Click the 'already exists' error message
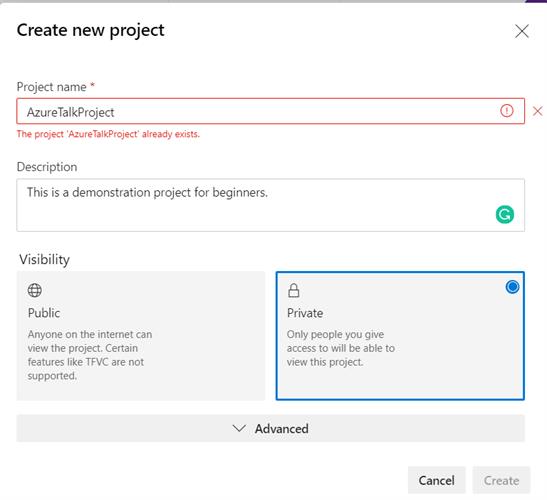Viewport: 547px width, 500px height. [108, 134]
